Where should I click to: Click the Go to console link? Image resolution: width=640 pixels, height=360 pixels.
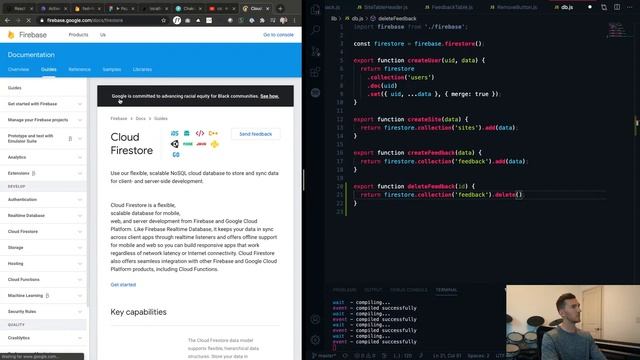pyautogui.click(x=278, y=35)
